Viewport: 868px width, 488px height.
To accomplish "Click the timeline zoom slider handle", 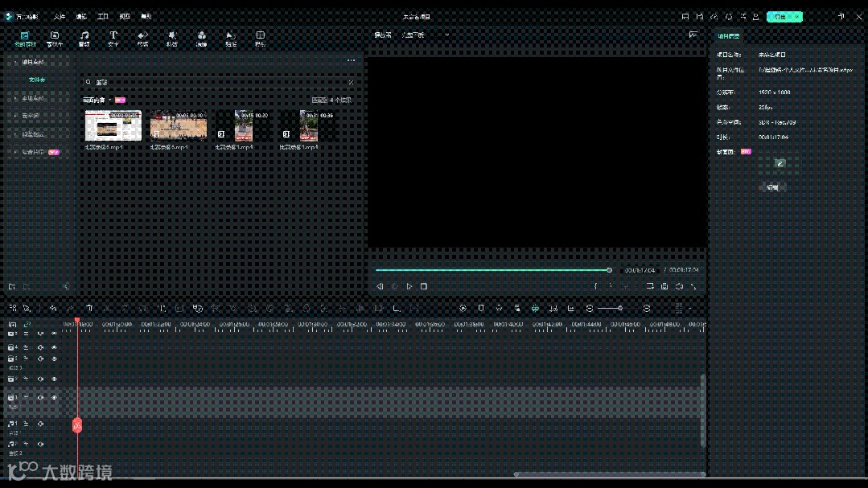I will 620,308.
